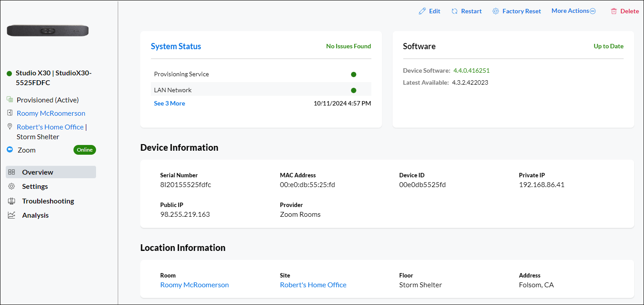Click Robert's Home Office under Site
Screen dimensions: 644x305
point(313,285)
